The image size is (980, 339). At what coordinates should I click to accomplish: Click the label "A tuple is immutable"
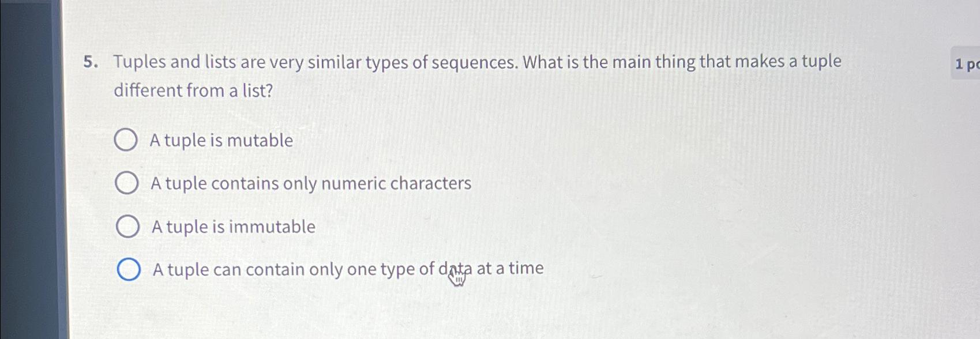click(x=233, y=226)
